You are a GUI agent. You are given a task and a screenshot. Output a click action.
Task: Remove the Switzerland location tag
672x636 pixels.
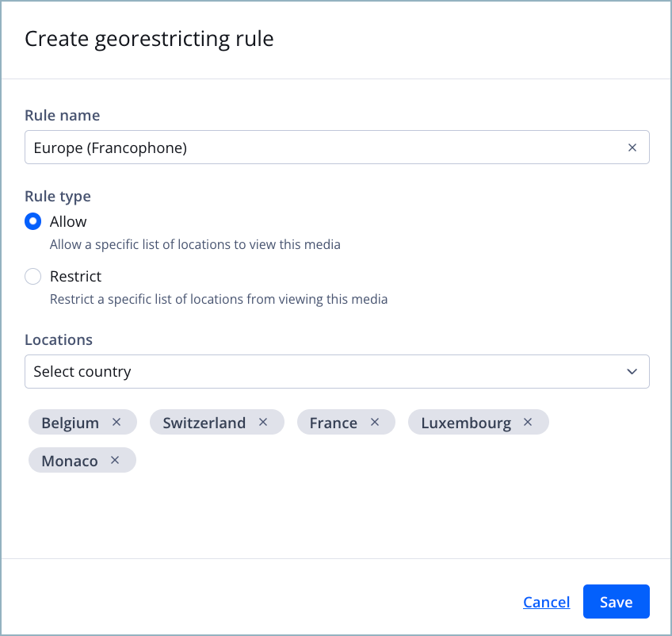[x=263, y=422]
